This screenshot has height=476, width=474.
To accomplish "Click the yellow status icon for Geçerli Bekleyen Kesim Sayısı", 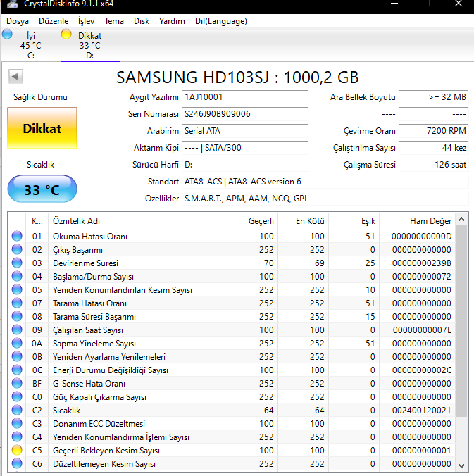I will (x=18, y=451).
